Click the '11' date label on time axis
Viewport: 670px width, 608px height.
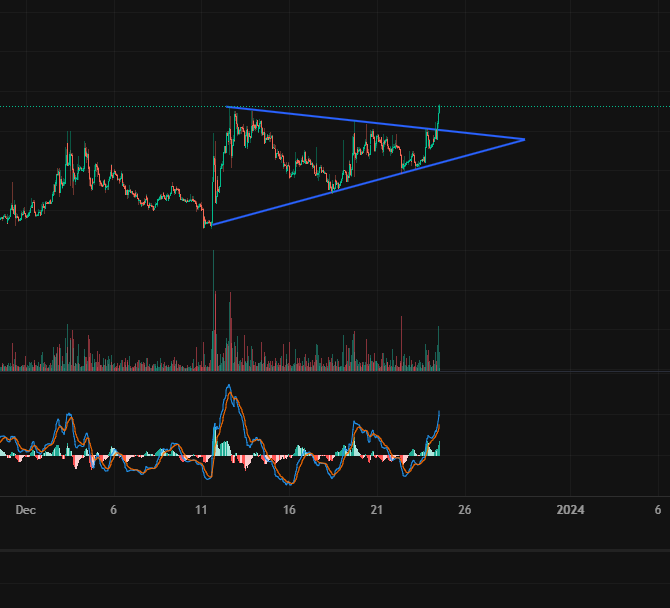(201, 510)
